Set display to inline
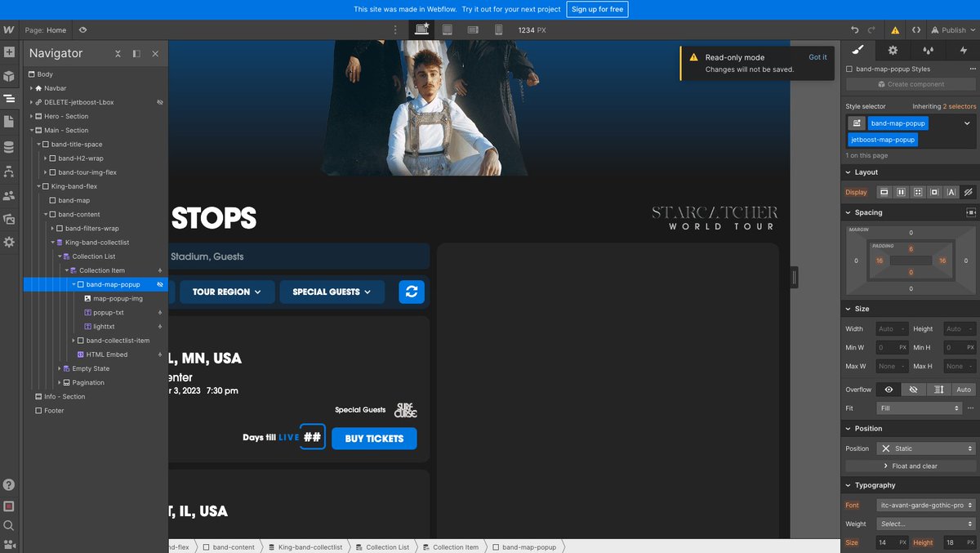The width and height of the screenshot is (980, 553). pos(951,193)
